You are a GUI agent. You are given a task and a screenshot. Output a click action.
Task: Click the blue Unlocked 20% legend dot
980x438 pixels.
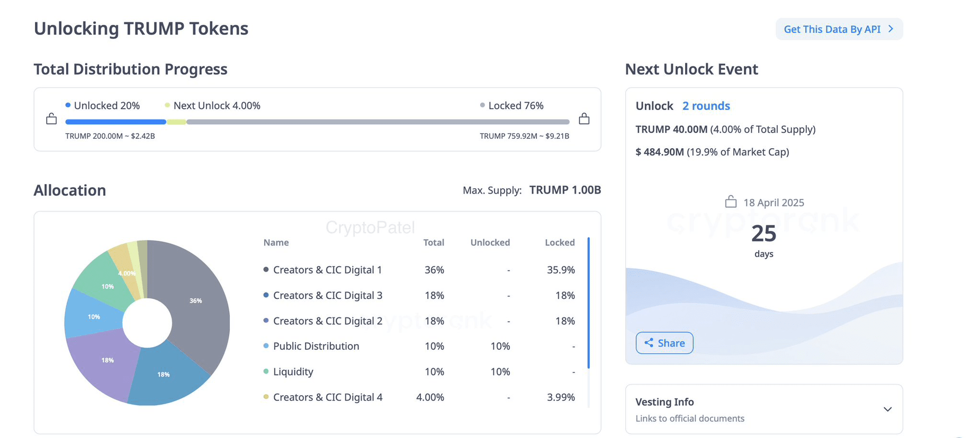[x=68, y=105]
